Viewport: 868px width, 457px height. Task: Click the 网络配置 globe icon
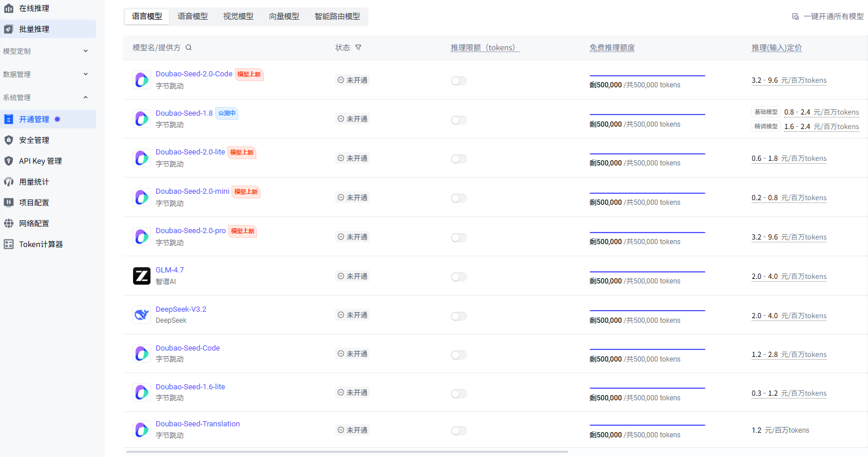coord(9,223)
